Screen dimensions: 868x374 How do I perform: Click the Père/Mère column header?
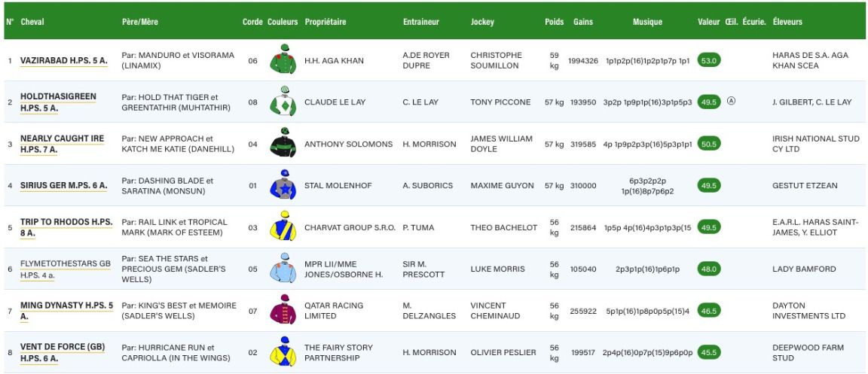coord(139,22)
